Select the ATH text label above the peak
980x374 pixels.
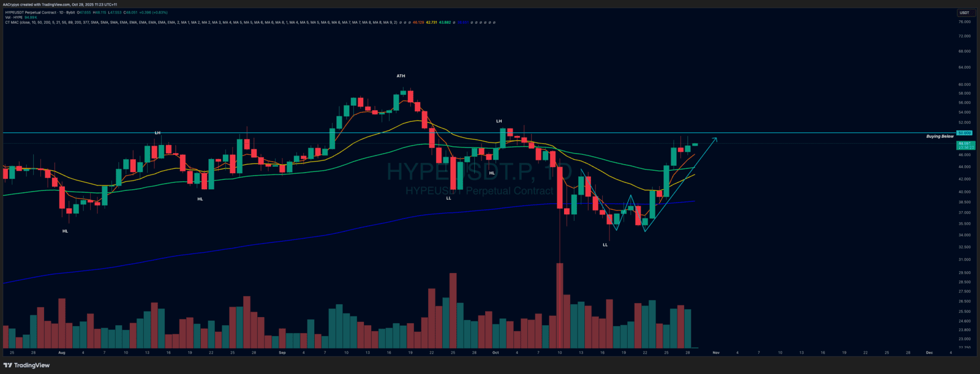[401, 76]
